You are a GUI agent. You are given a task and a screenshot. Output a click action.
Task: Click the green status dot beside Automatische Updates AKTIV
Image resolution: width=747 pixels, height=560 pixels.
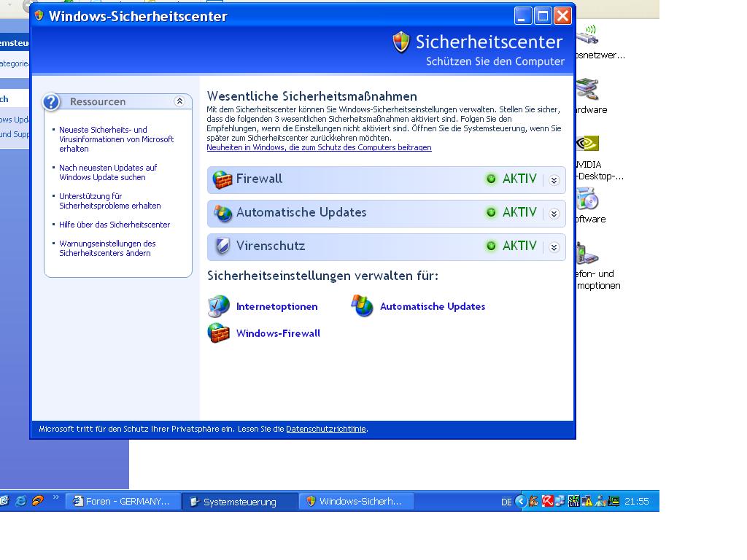click(x=491, y=212)
